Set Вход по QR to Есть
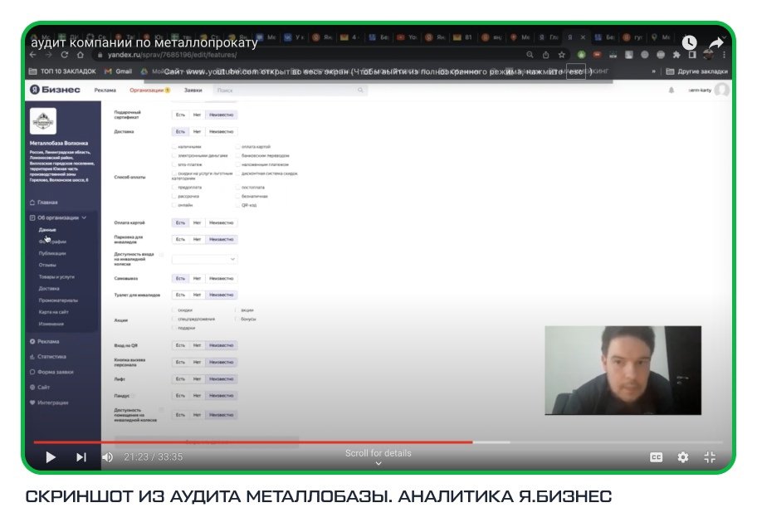This screenshot has width=757, height=532. click(180, 345)
